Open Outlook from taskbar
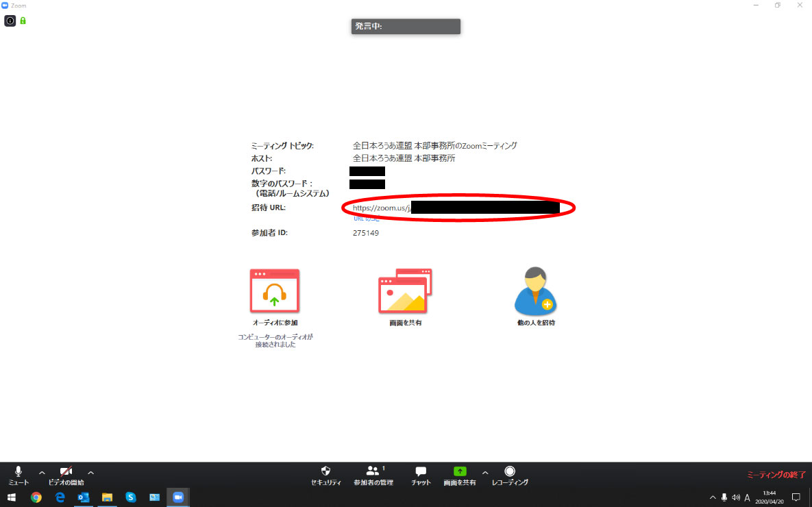This screenshot has height=507, width=812. [84, 497]
